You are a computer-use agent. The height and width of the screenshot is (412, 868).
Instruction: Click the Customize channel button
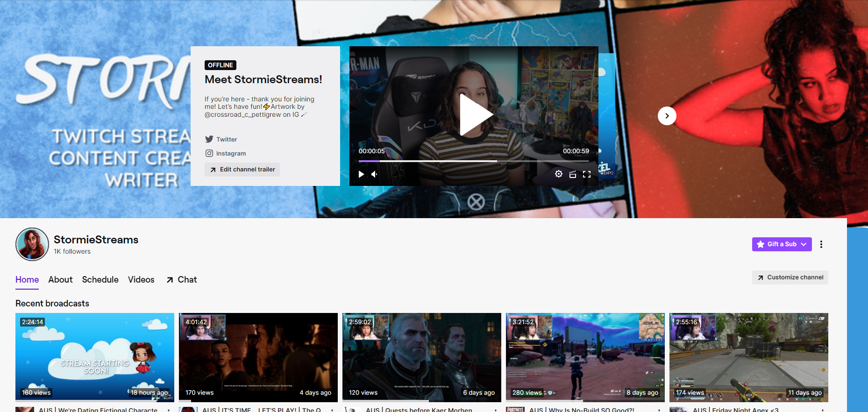coord(790,277)
